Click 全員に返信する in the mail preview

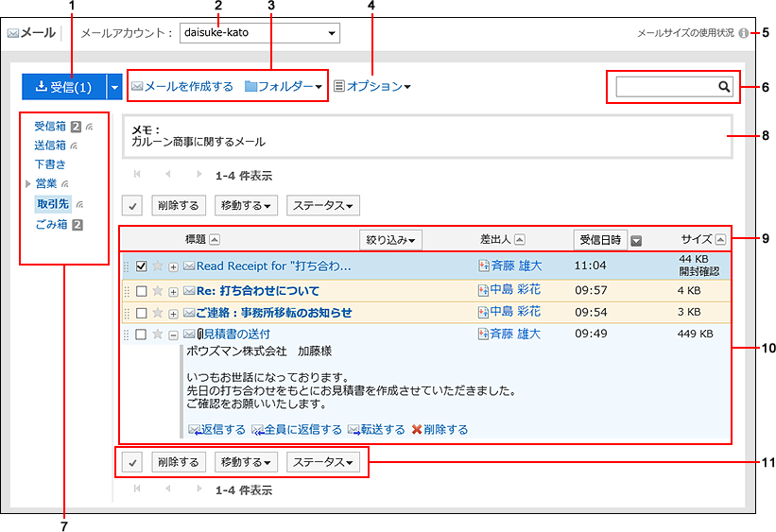pos(297,430)
